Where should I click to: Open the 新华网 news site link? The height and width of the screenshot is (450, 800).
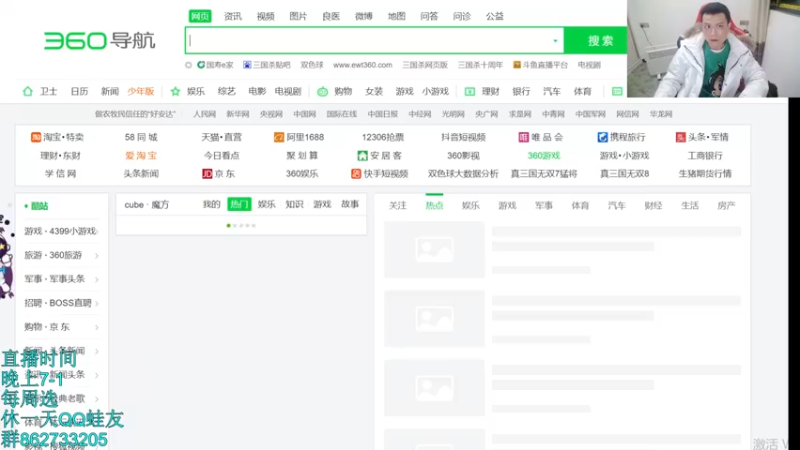coord(238,114)
